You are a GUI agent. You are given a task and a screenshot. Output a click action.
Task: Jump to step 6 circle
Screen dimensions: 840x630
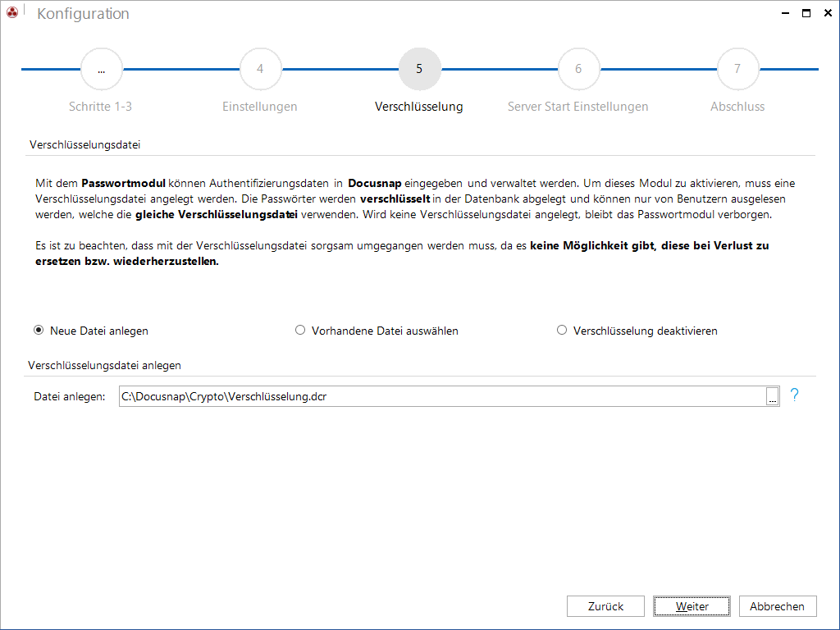click(578, 69)
